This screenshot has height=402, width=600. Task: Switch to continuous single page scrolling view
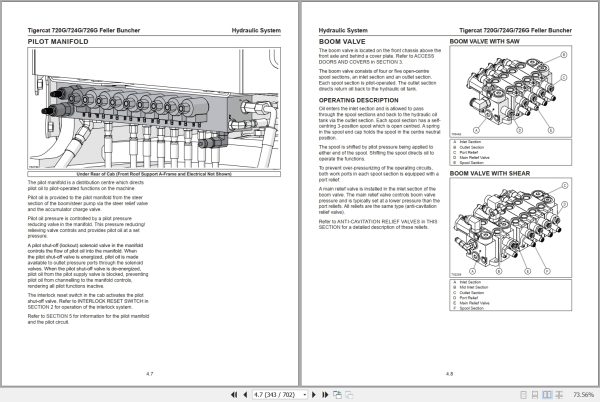pyautogui.click(x=535, y=395)
